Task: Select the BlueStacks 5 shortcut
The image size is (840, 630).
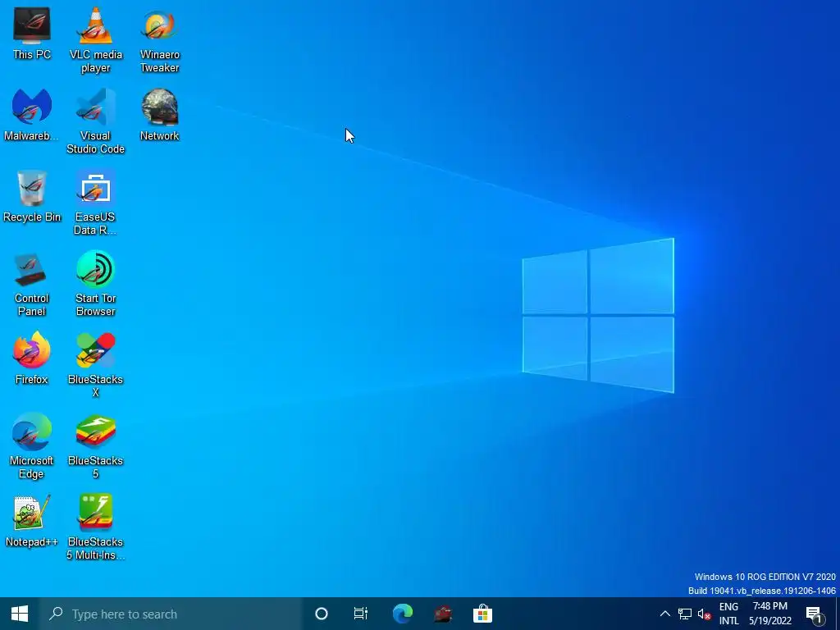Action: coord(95,446)
